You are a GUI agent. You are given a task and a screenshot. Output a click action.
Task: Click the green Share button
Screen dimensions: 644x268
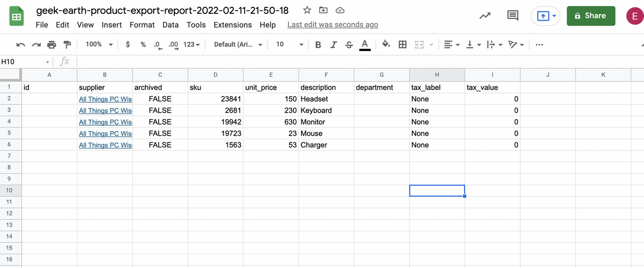(591, 16)
